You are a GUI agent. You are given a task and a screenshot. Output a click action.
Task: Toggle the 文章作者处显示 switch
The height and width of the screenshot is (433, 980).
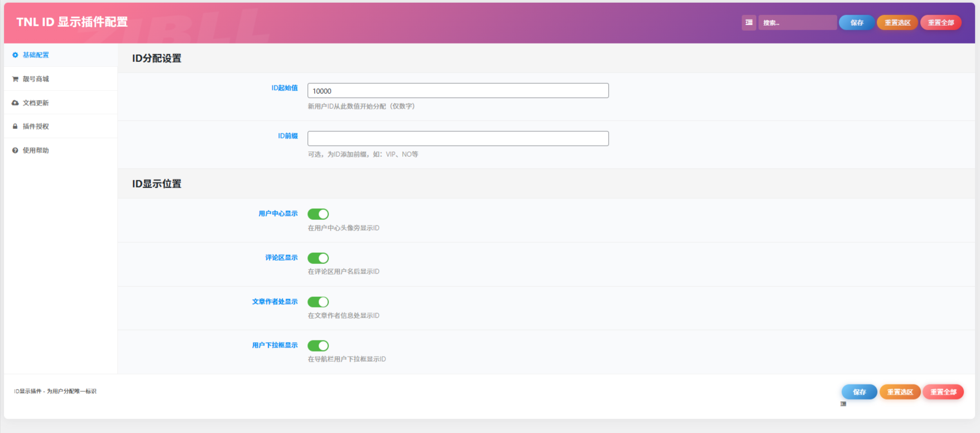[x=318, y=302]
